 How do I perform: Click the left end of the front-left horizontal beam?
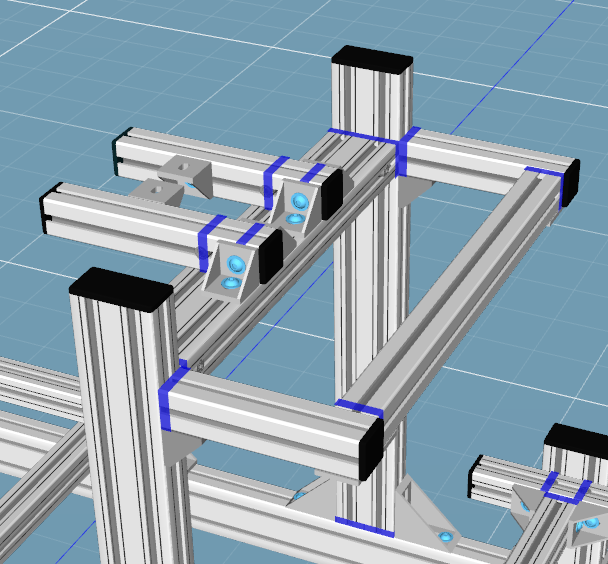tap(46, 208)
